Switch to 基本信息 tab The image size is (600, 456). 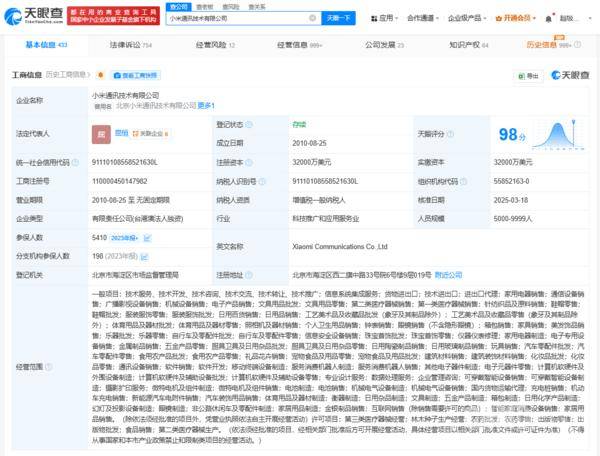point(46,45)
